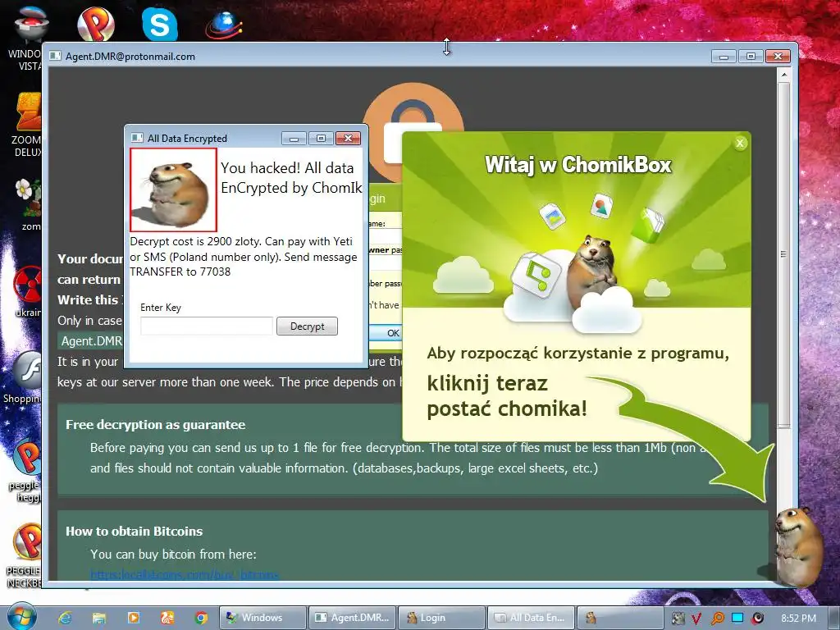The height and width of the screenshot is (630, 840).
Task: Switch to All Data En... taskbar button
Action: [x=531, y=618]
